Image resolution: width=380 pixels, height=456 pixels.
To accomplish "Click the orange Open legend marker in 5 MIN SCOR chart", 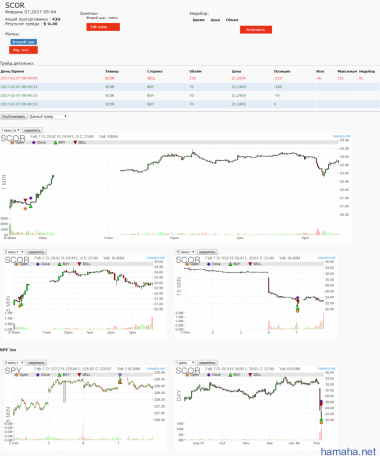I will (x=16, y=264).
